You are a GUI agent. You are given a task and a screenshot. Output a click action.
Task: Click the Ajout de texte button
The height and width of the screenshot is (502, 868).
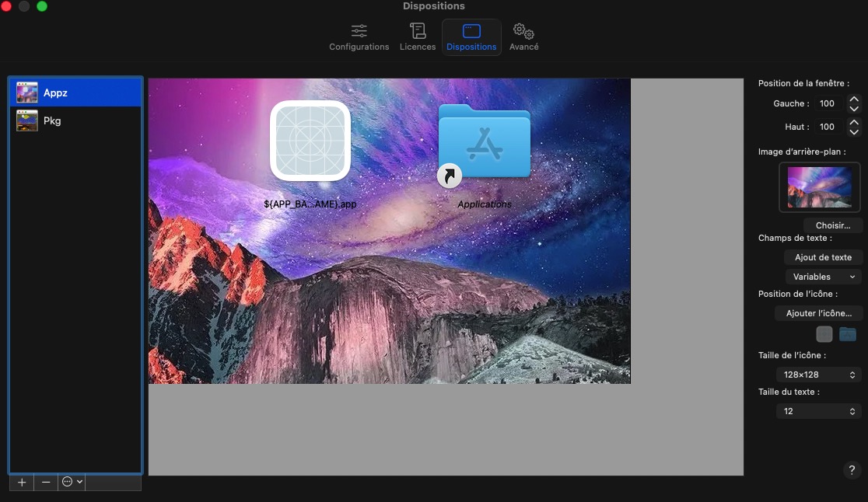823,257
